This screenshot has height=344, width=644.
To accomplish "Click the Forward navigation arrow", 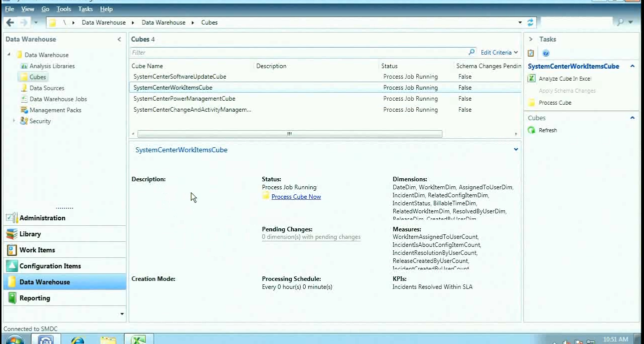I will (24, 23).
